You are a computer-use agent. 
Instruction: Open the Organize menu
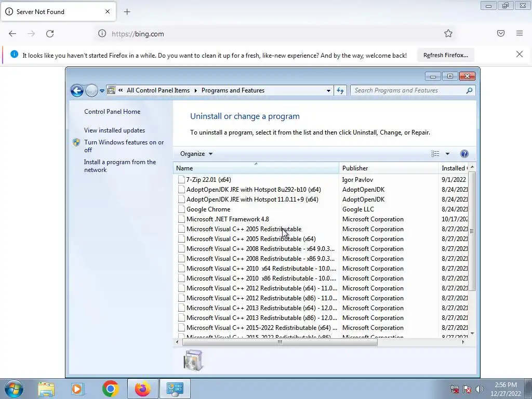click(196, 154)
